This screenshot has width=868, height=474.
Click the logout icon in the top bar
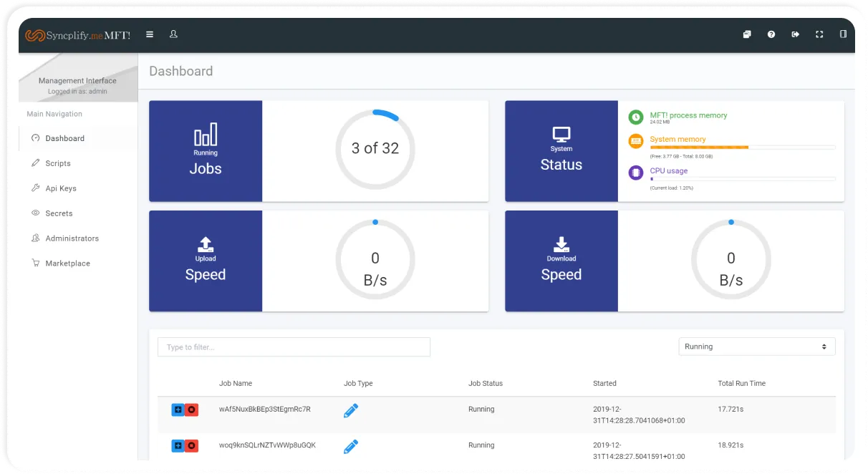pos(795,34)
